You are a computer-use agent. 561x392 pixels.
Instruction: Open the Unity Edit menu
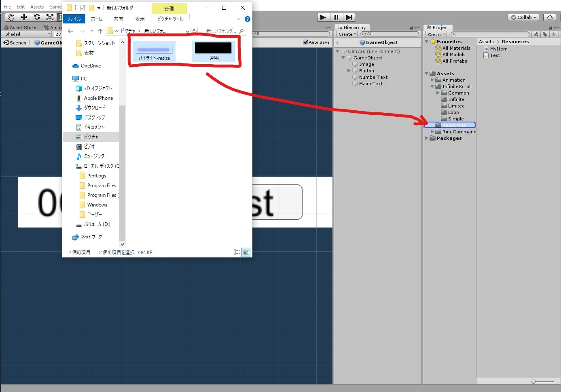pos(21,7)
